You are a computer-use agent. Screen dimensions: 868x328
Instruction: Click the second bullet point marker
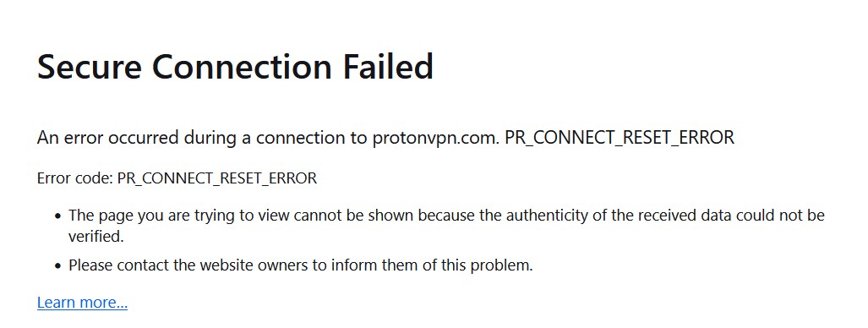tap(58, 266)
